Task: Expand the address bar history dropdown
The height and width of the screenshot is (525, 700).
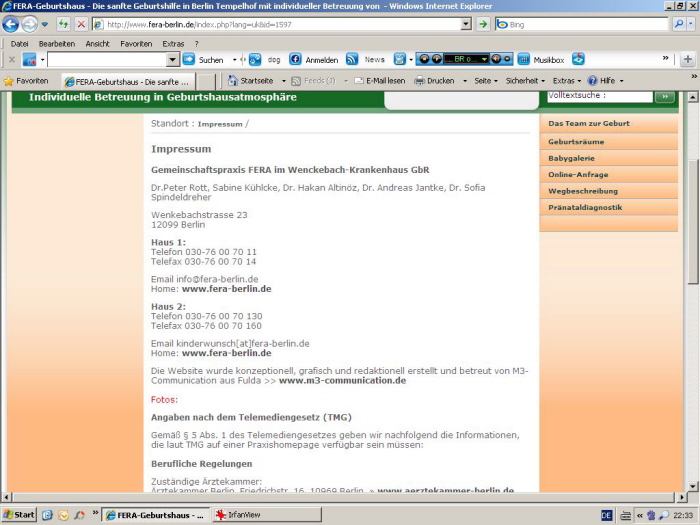Action: [466, 24]
